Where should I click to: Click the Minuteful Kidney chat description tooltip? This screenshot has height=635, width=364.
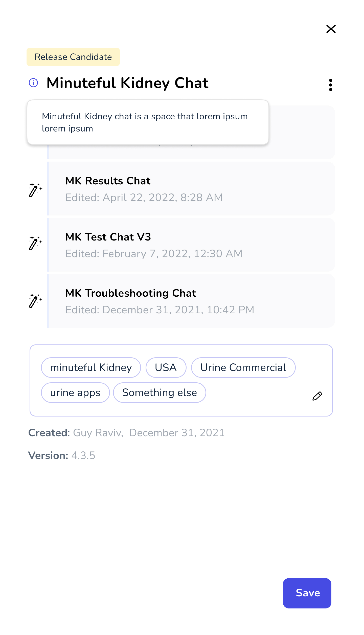tap(148, 122)
